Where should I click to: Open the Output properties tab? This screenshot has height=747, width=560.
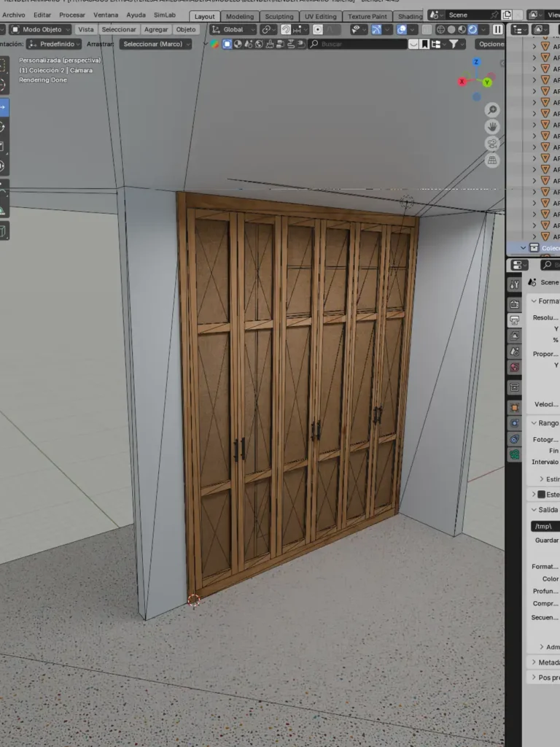[514, 320]
